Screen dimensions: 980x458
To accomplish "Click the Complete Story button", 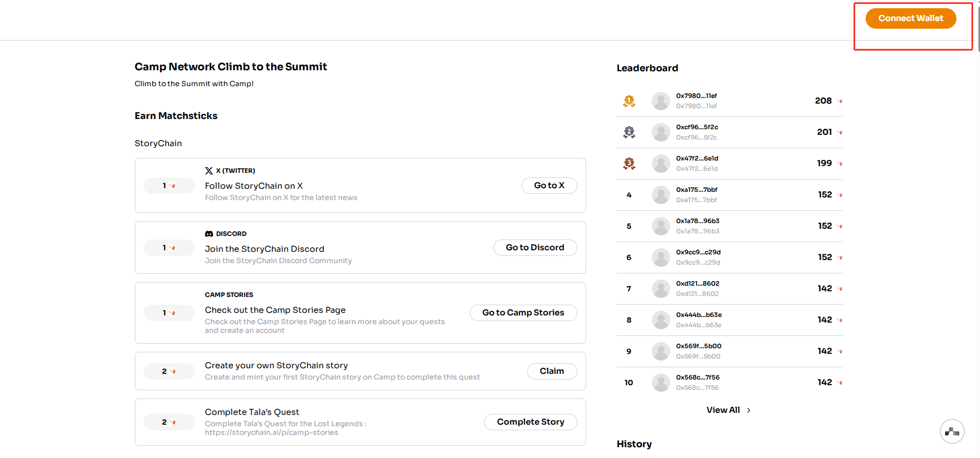I will click(x=530, y=422).
